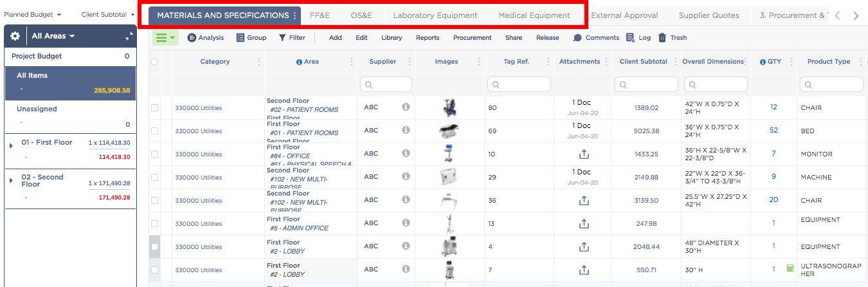The width and height of the screenshot is (868, 287).
Task: Open the Laboratory Equipment tab
Action: coord(436,15)
